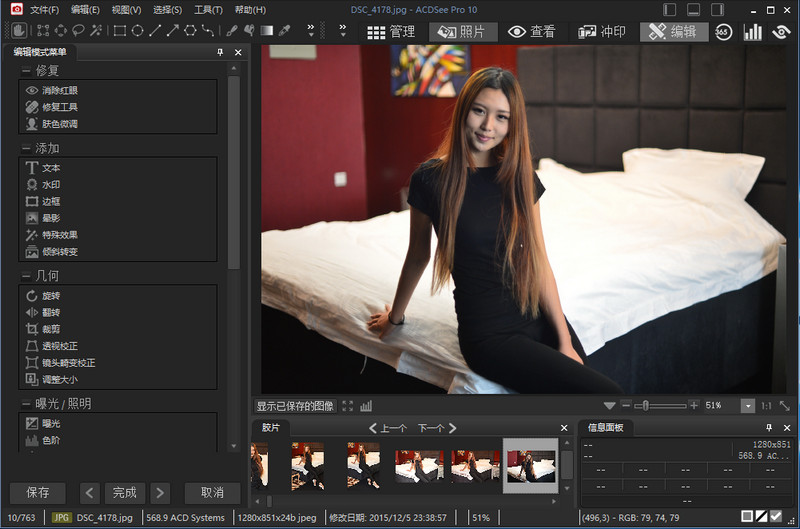Collapse the 修复 group
Image resolution: width=800 pixels, height=529 pixels.
tap(26, 71)
